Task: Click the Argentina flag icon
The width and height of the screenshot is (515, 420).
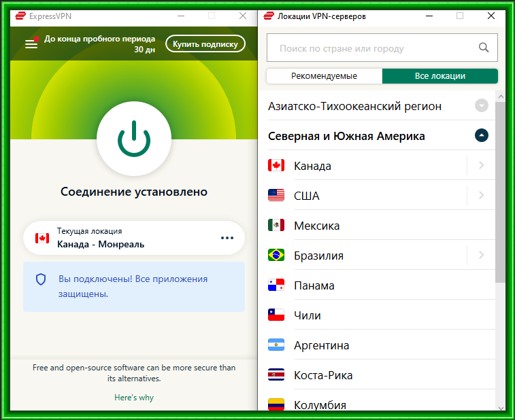Action: [x=276, y=345]
